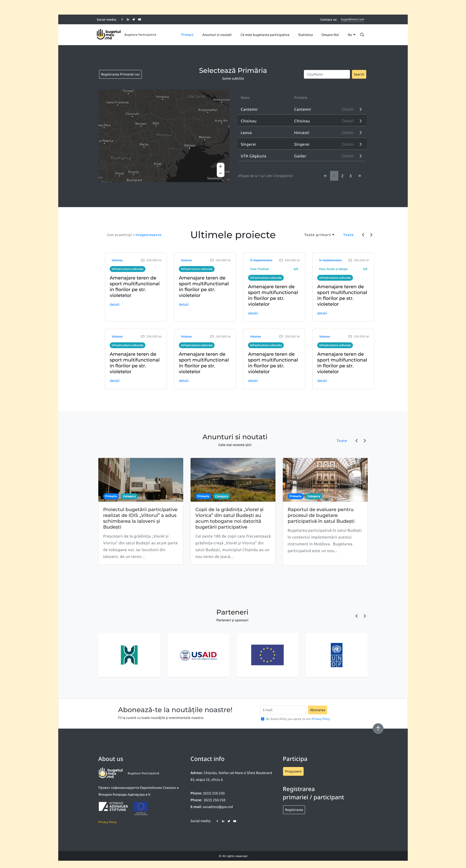Viewport: 466px width, 868px height.
Task: Go to Anunturi si noutati menu
Action: (217, 35)
